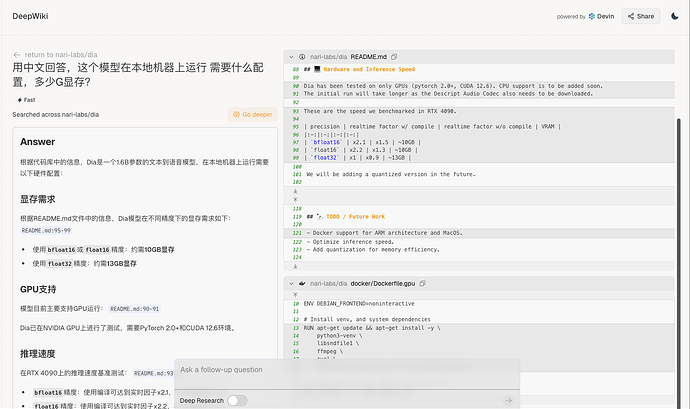Viewport: 690px width, 409px height.
Task: Click the GPU支持 section heading
Action: [x=38, y=289]
